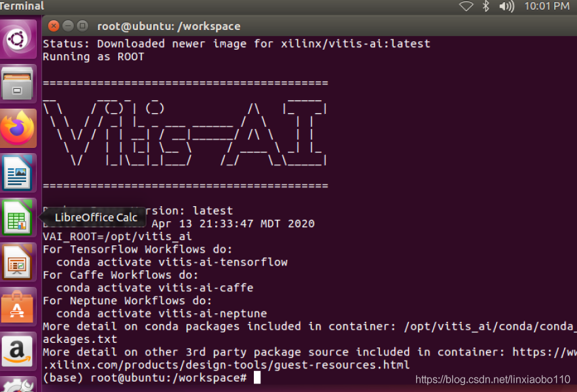Toggle Bluetooth from the top bar

[x=484, y=6]
